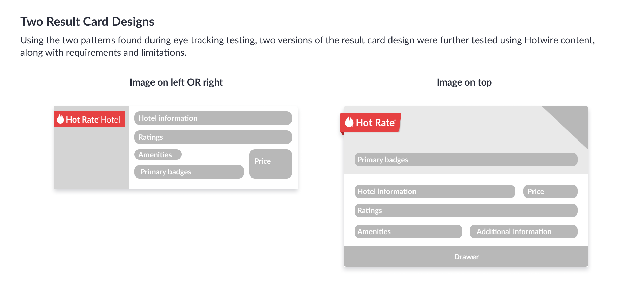Click the "Image on left OR right" heading
Image resolution: width=644 pixels, height=298 pixels.
point(176,82)
